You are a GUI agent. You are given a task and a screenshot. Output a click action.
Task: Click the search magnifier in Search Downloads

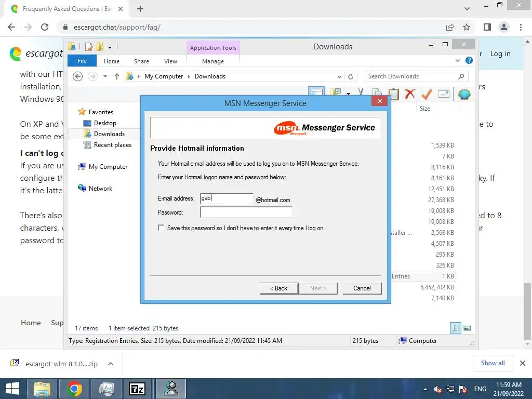click(461, 76)
